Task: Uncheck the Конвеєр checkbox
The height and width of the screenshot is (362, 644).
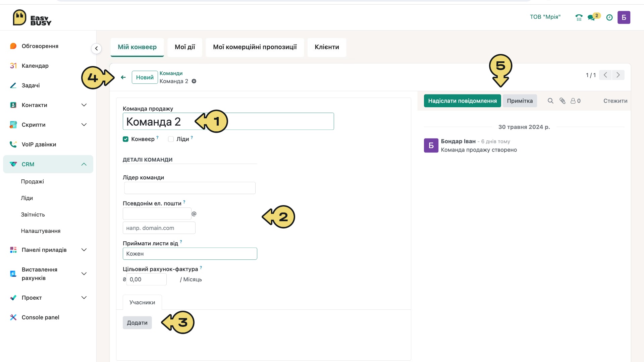Action: [x=125, y=139]
